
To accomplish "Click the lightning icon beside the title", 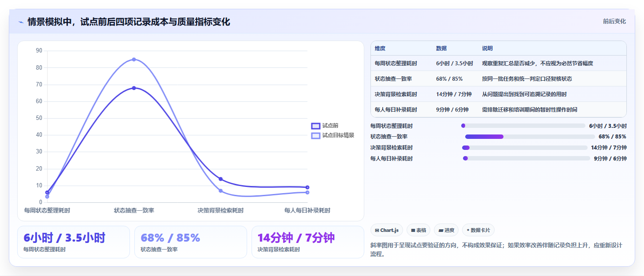I will 21,22.
